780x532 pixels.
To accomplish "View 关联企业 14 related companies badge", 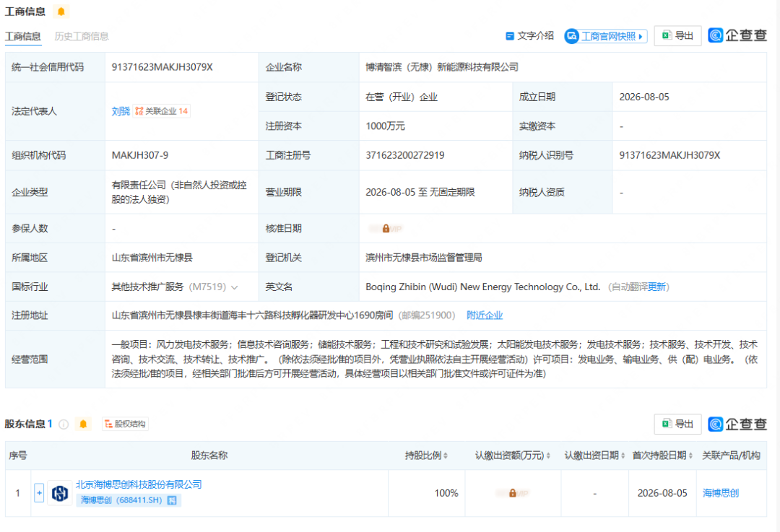I will [x=162, y=111].
